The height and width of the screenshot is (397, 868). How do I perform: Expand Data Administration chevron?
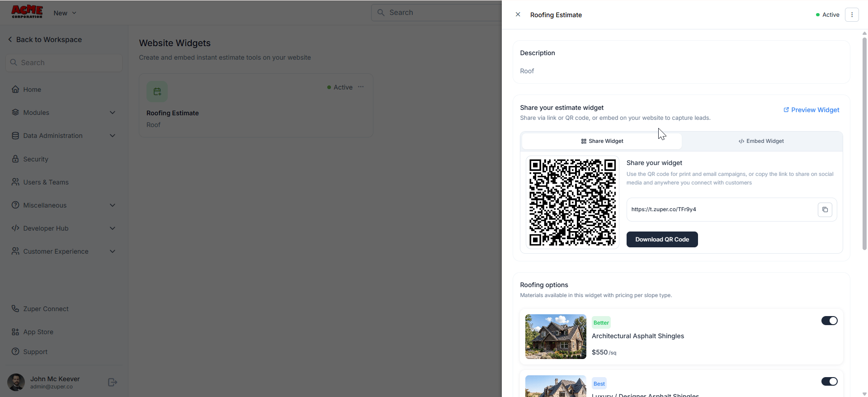(x=113, y=136)
